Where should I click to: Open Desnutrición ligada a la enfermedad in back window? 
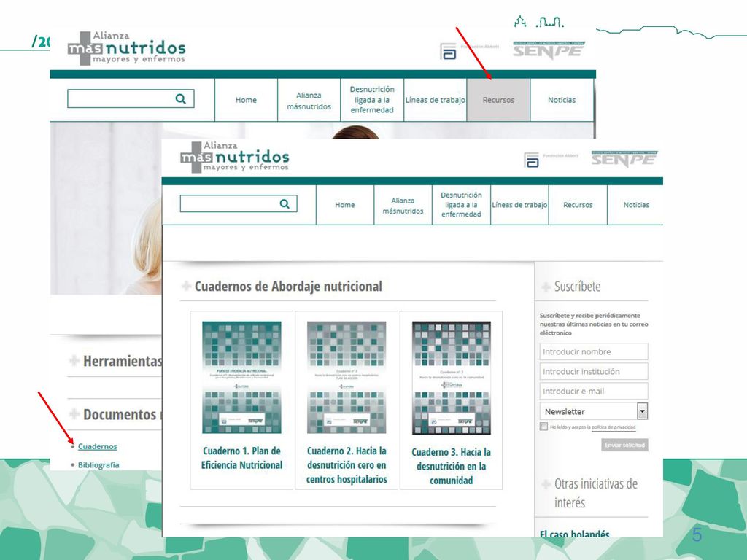(372, 99)
